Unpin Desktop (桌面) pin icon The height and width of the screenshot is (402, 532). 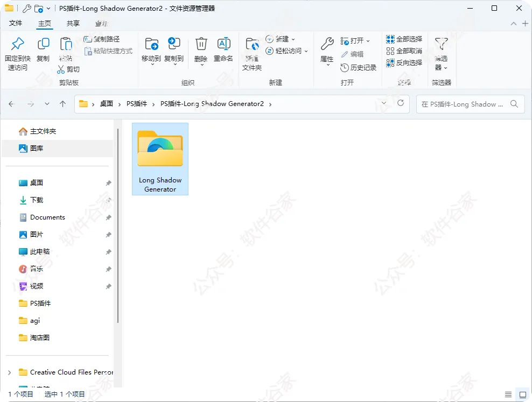coord(109,183)
